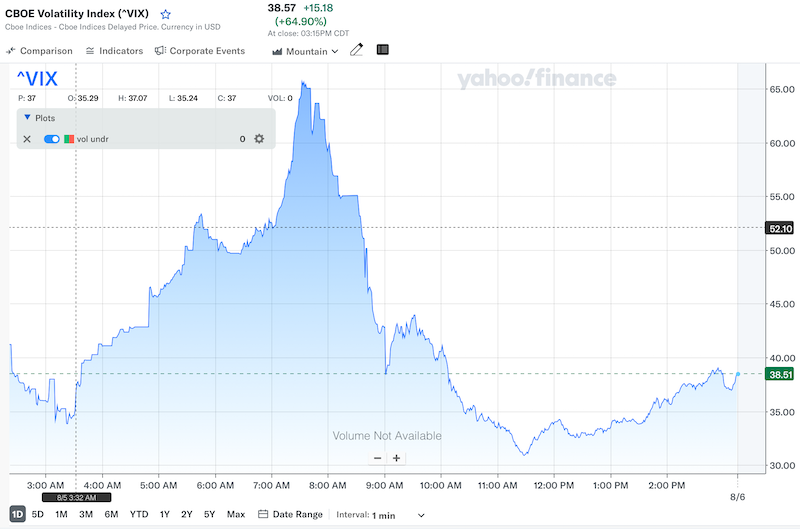Select the 2Y time range
The image size is (800, 529).
pos(187,514)
